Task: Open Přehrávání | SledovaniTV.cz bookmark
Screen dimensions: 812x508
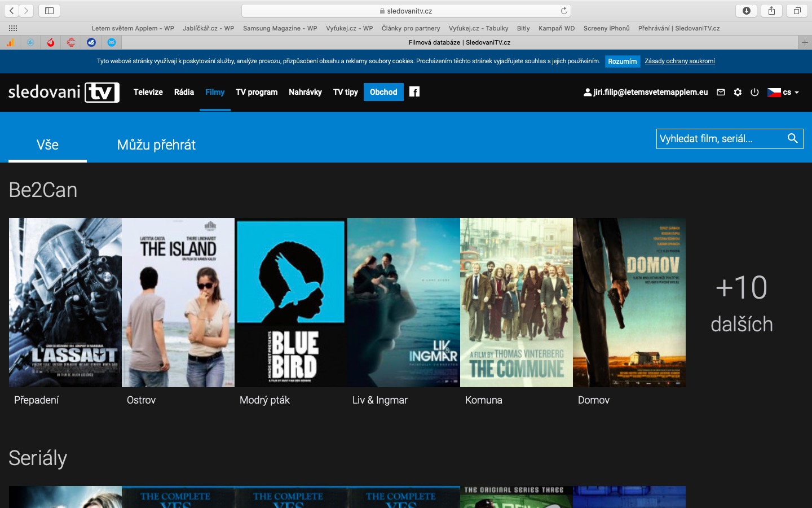Action: click(679, 28)
